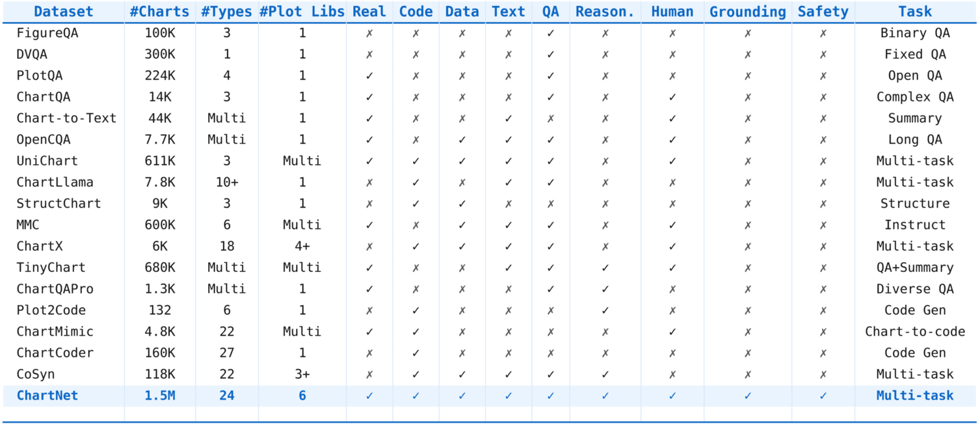Click the 1.5M charts value

pyautogui.click(x=159, y=396)
